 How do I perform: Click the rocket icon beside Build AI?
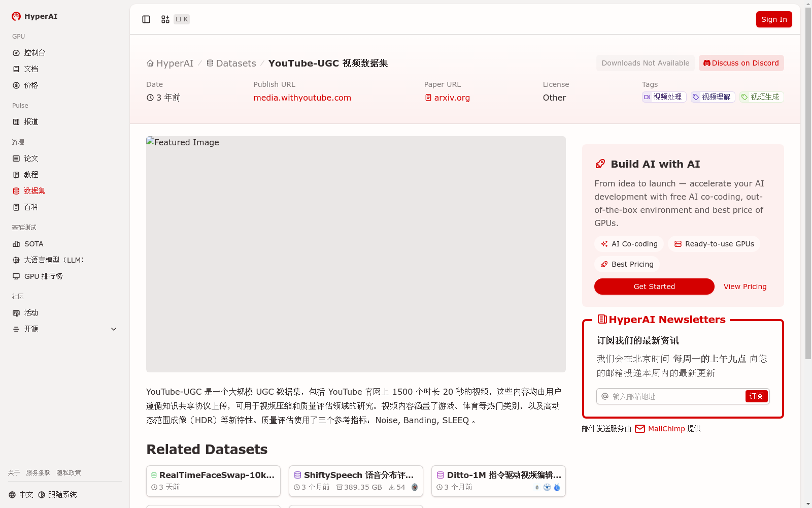(600, 164)
